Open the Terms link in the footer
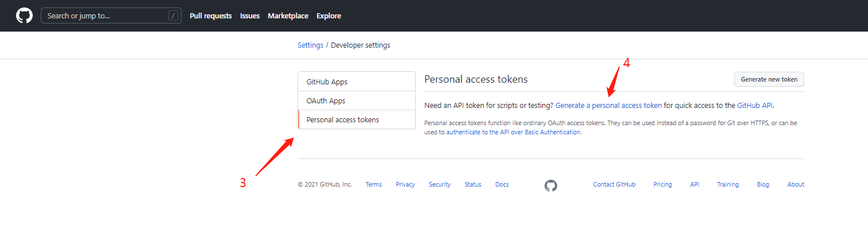This screenshot has height=240, width=868. pyautogui.click(x=373, y=184)
